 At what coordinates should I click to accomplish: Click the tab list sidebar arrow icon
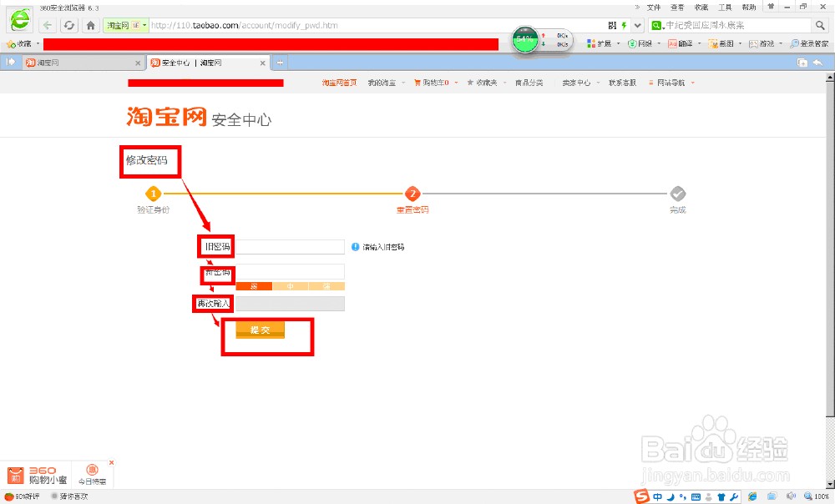point(11,63)
